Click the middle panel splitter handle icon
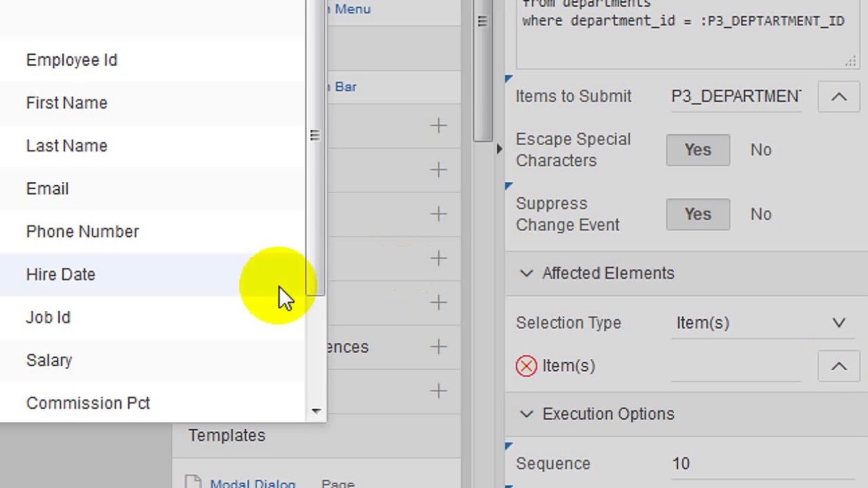 [482, 21]
